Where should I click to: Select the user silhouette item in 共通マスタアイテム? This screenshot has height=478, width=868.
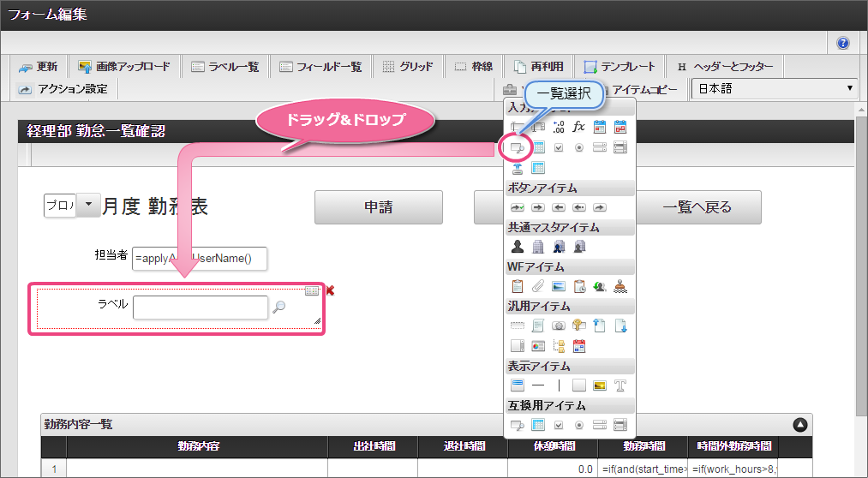point(517,246)
